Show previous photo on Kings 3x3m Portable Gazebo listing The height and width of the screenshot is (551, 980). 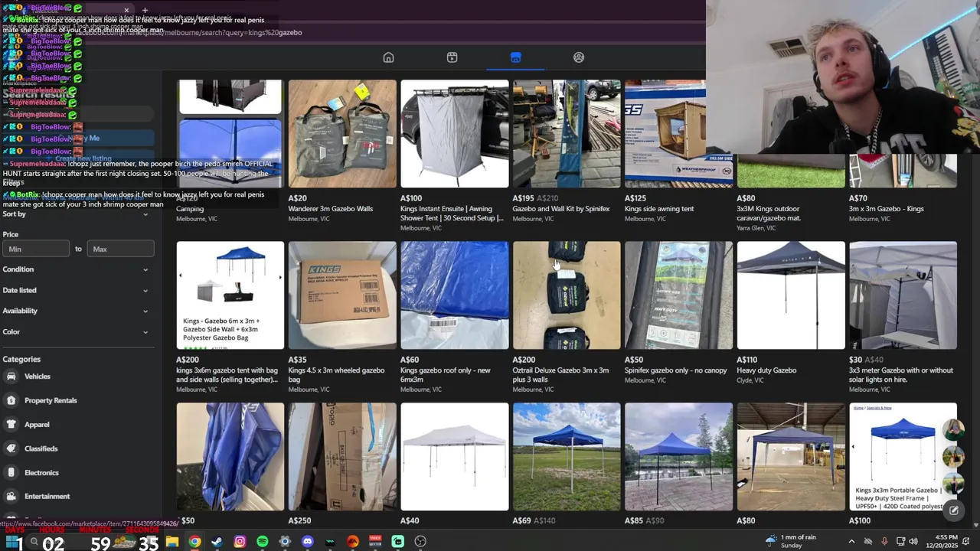(x=854, y=447)
